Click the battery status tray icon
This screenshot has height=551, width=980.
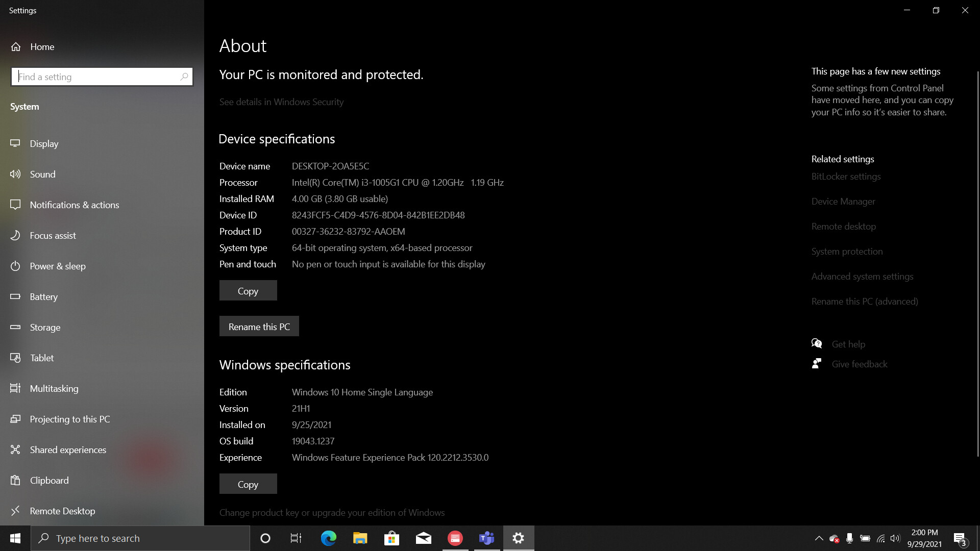[865, 538]
